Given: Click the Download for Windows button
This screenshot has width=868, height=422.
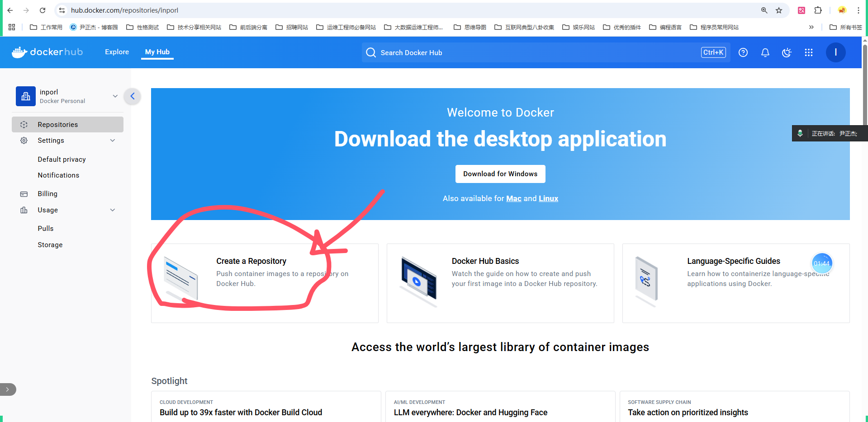Looking at the screenshot, I should point(500,174).
